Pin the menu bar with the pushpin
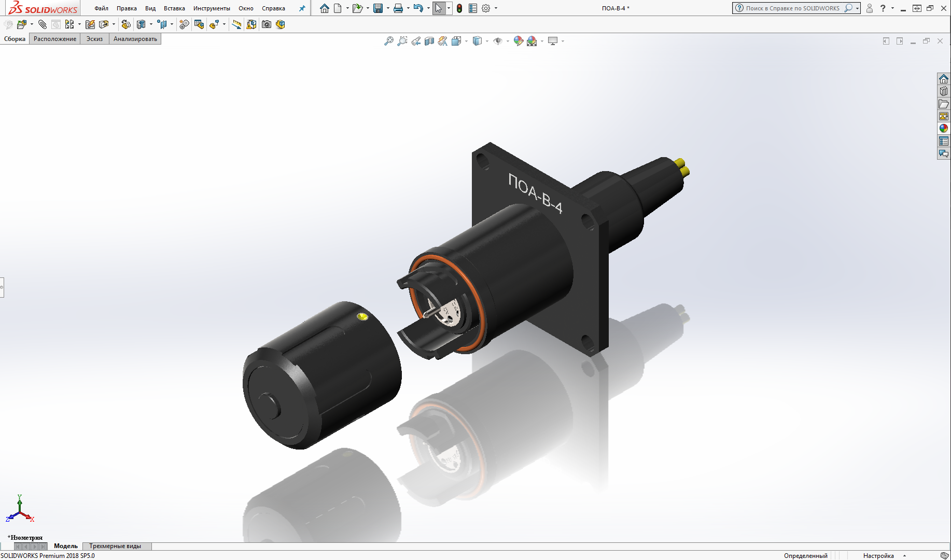Image resolution: width=951 pixels, height=560 pixels. [302, 8]
